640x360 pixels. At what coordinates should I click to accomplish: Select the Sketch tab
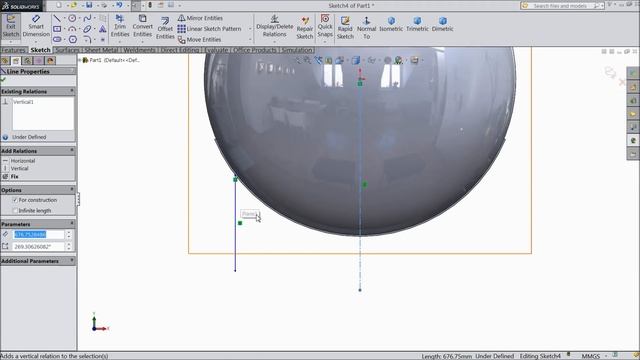click(40, 50)
